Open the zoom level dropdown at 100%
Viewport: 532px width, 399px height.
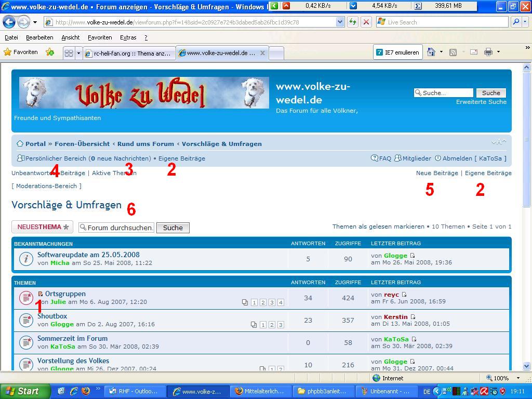click(x=518, y=378)
